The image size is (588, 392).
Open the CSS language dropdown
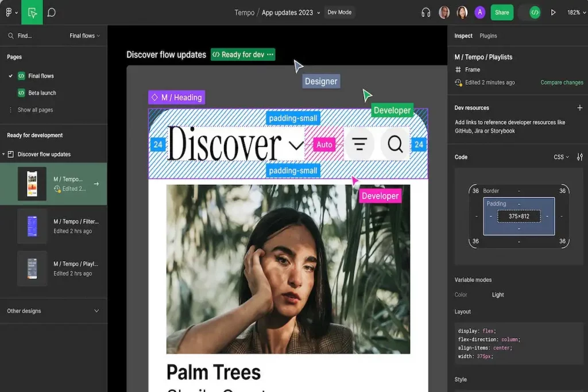click(x=561, y=157)
